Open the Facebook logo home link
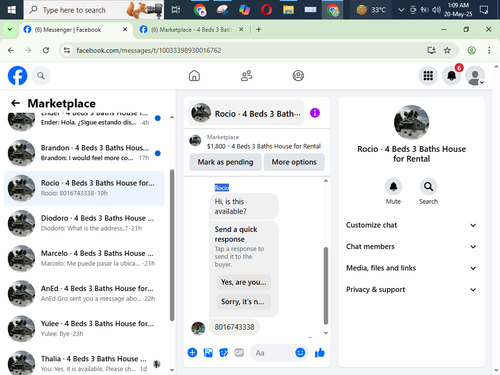Viewport: 500px width, 375px height. (x=17, y=76)
